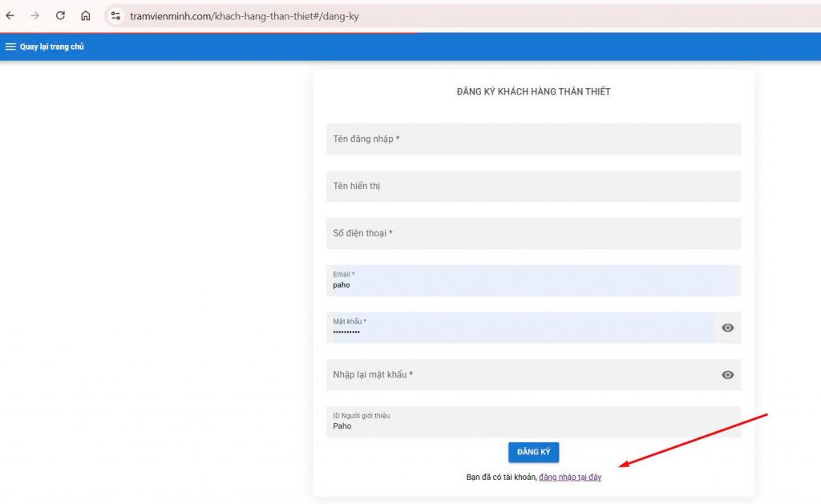
Task: Click the ĐĂNG KÝ KHÁCH HÀNG THÂN THIẾT heading
Action: tap(533, 92)
